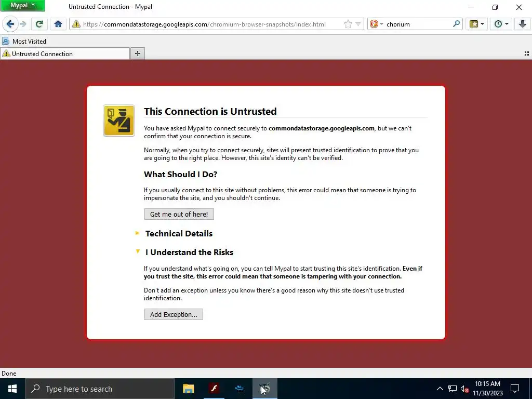
Task: Open the bookmarks menu button
Action: pos(476,24)
